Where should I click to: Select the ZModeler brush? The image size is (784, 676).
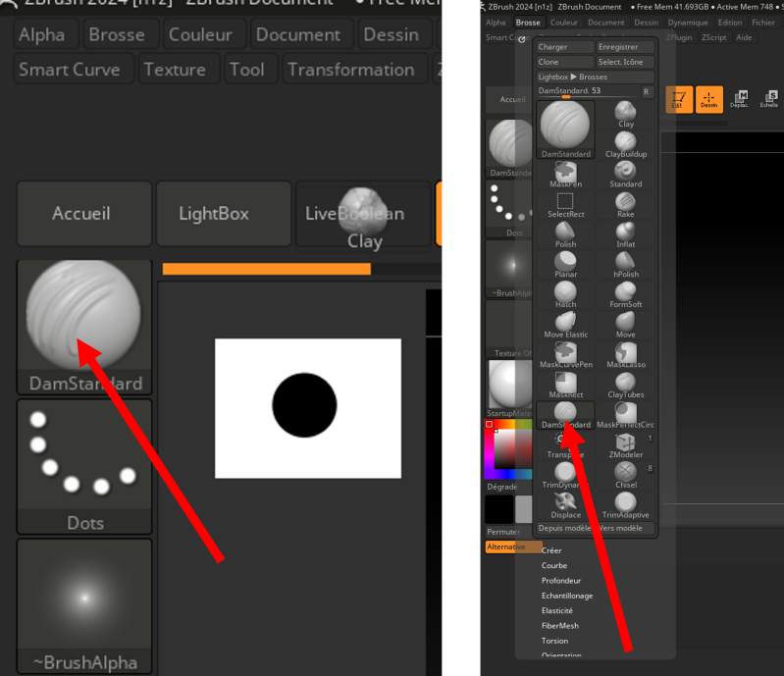(x=625, y=444)
